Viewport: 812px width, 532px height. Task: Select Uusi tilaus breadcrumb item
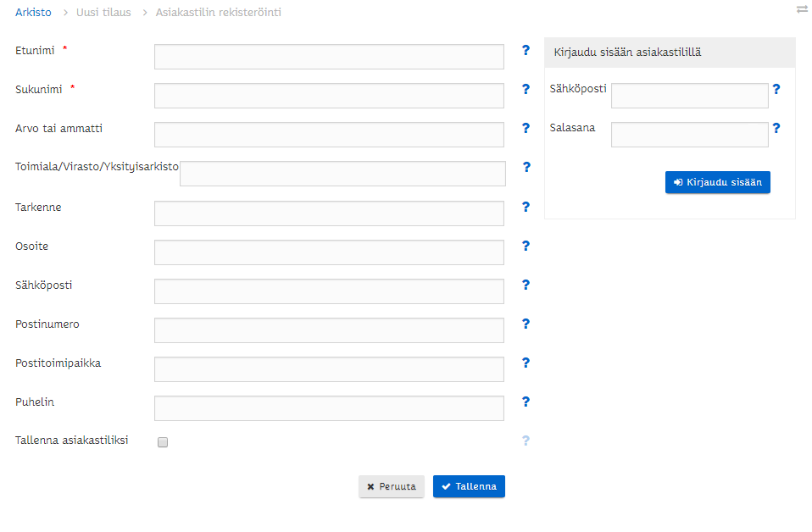(x=103, y=13)
